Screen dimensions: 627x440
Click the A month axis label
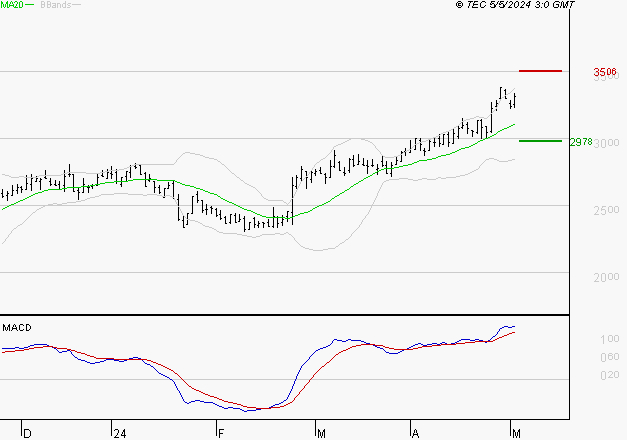[x=415, y=434]
